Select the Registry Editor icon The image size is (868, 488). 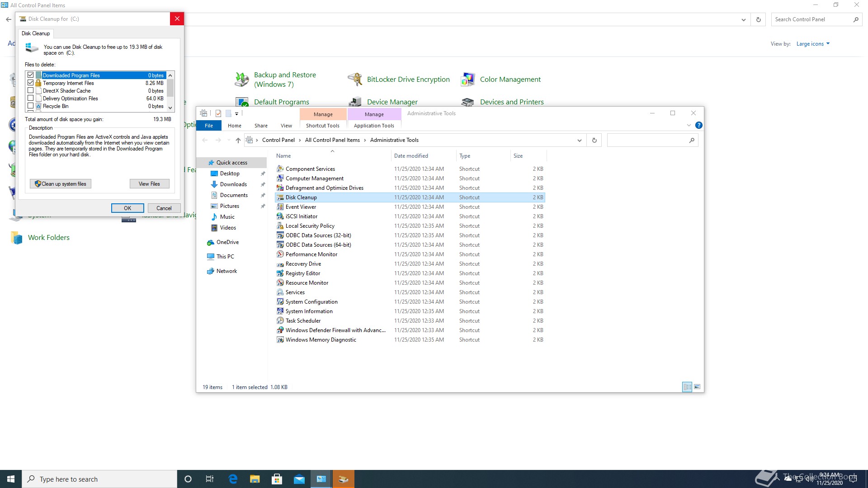tap(280, 273)
